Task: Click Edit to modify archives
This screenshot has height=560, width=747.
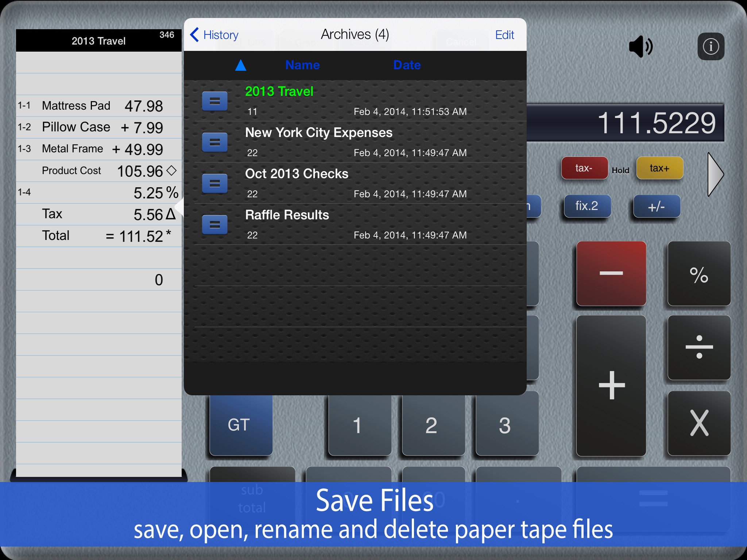Action: [504, 35]
